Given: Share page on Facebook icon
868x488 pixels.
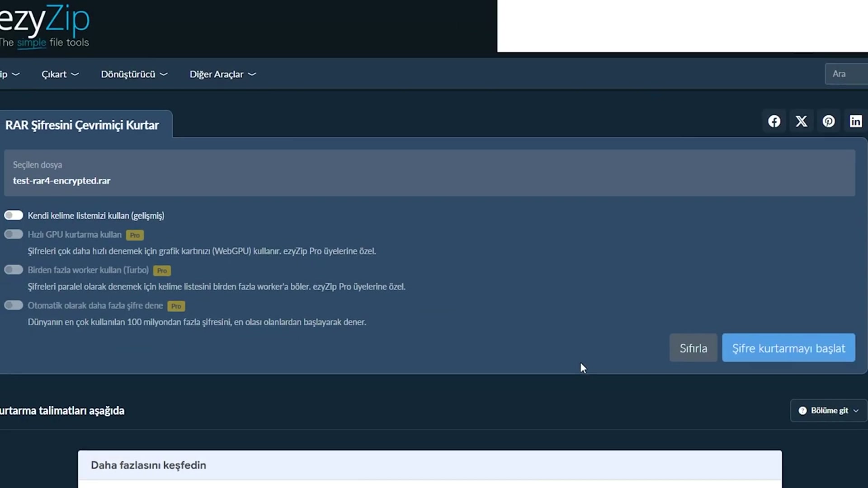Looking at the screenshot, I should click(x=774, y=121).
